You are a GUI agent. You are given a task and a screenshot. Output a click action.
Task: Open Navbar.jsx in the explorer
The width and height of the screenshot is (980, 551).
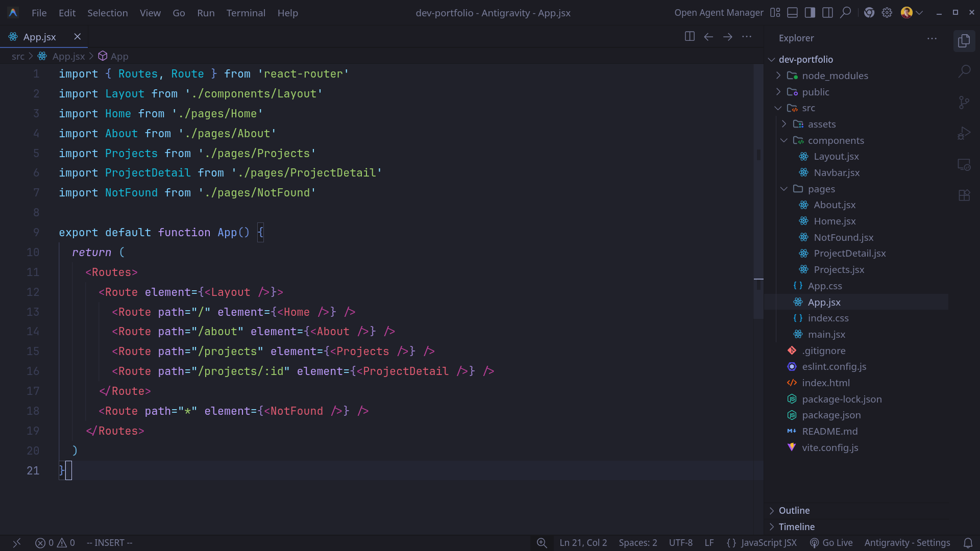pyautogui.click(x=836, y=172)
